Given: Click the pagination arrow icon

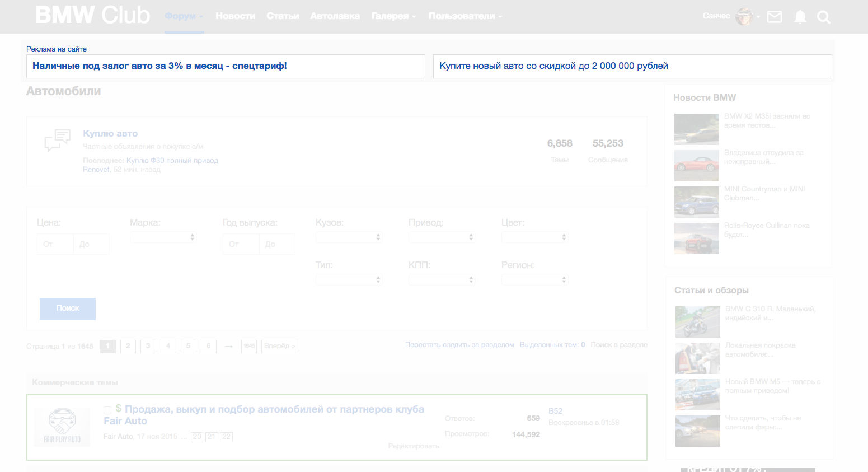Looking at the screenshot, I should tap(228, 346).
